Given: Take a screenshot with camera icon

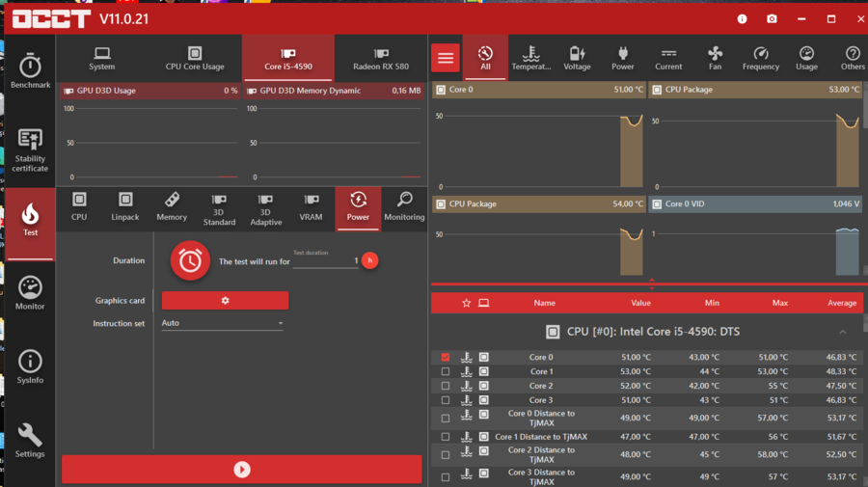Looking at the screenshot, I should pyautogui.click(x=772, y=19).
